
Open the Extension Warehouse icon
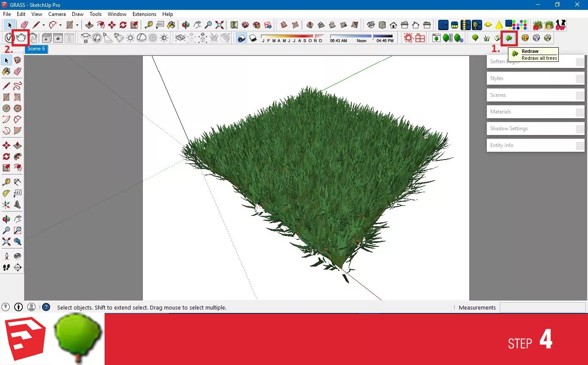257,25
